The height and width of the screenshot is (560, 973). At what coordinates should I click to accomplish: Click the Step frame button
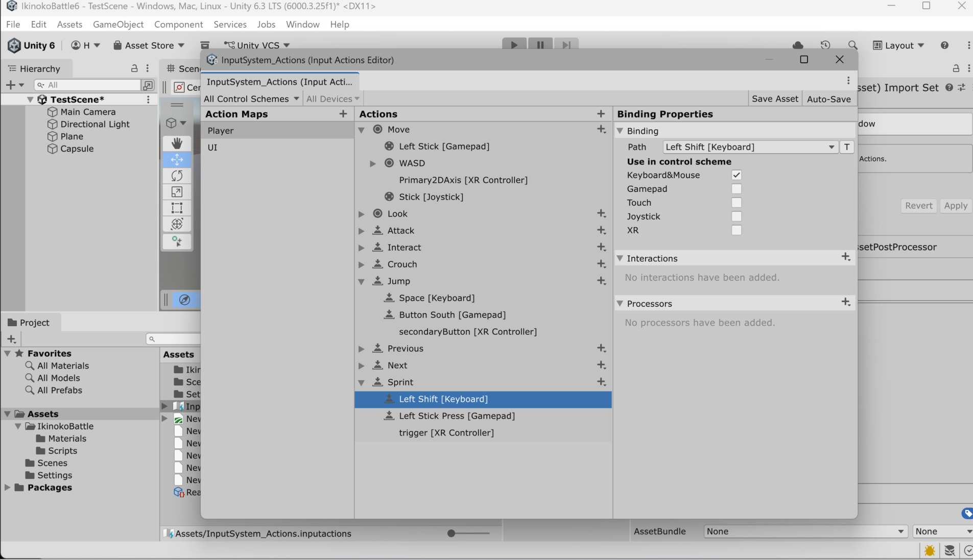pyautogui.click(x=566, y=44)
